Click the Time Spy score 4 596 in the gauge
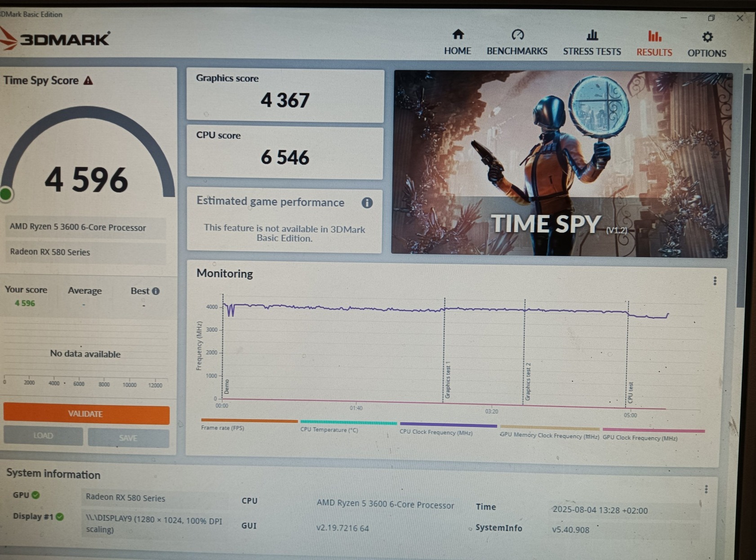This screenshot has width=756, height=560. pos(86,180)
